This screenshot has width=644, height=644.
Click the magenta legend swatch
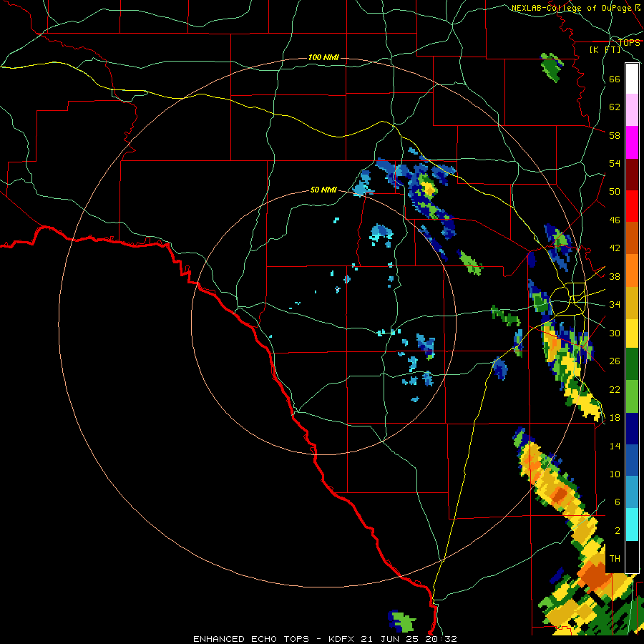(x=632, y=142)
